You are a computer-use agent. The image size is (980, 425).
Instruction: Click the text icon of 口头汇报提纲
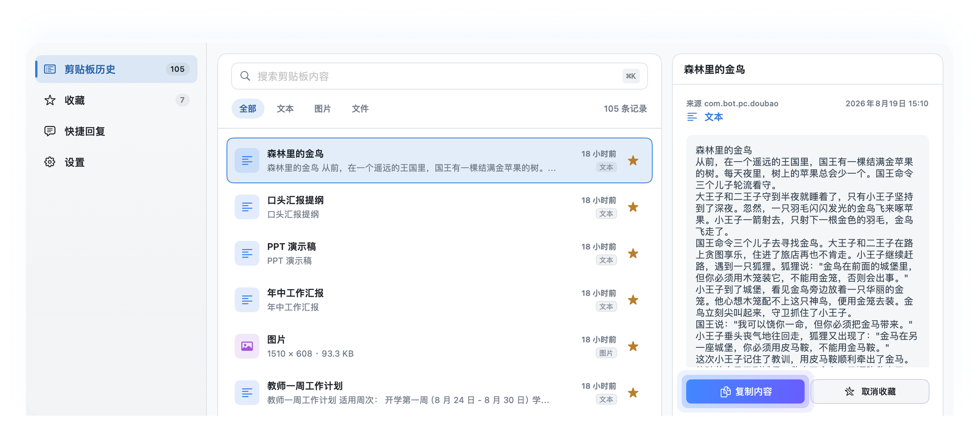pyautogui.click(x=247, y=207)
